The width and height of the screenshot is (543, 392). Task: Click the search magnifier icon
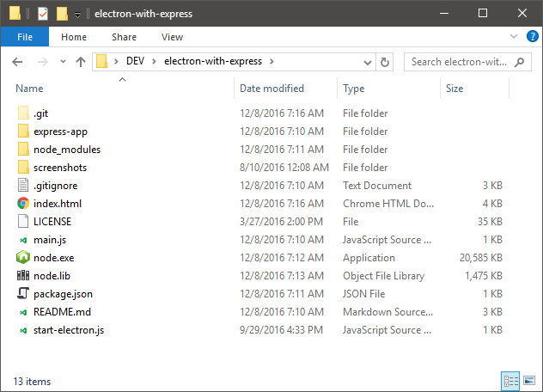[519, 62]
